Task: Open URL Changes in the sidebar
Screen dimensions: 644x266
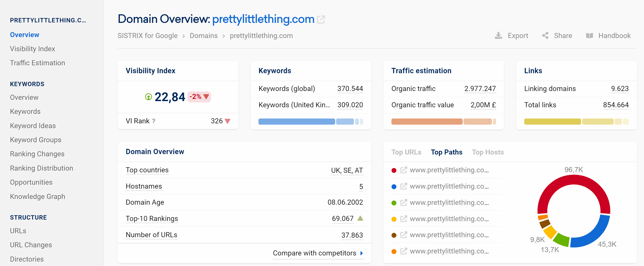Action: pos(31,245)
